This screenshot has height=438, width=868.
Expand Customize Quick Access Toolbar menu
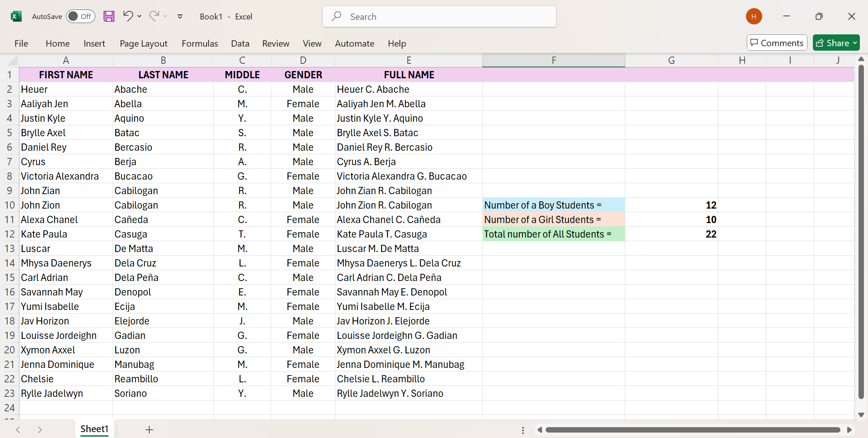[x=180, y=17]
